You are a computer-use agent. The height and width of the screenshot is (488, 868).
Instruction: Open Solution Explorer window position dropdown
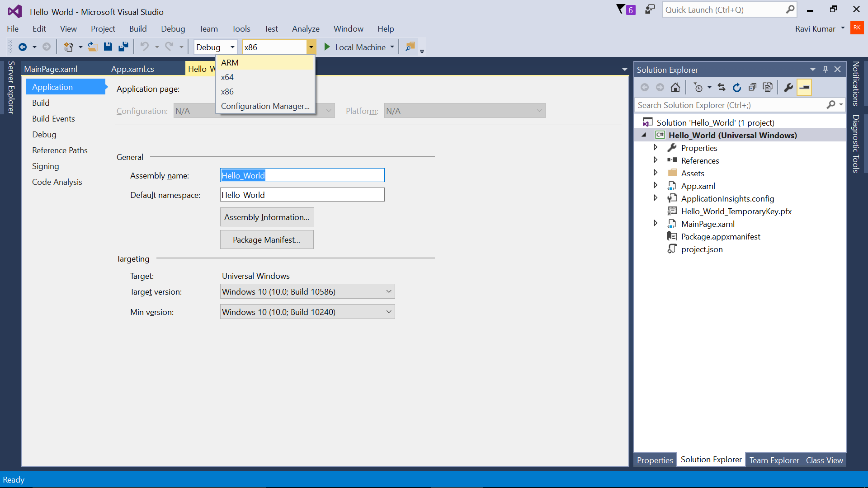(x=813, y=70)
